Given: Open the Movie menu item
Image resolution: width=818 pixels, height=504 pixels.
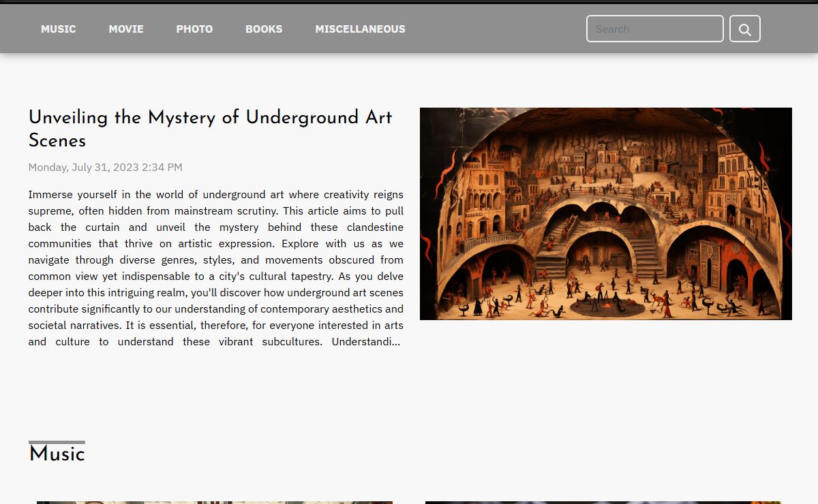Looking at the screenshot, I should [126, 29].
